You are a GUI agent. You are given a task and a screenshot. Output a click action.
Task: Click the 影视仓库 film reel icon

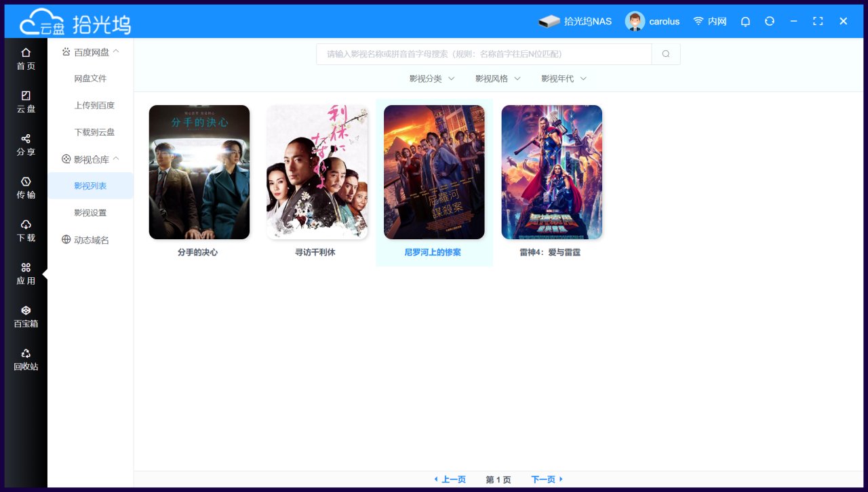(66, 159)
